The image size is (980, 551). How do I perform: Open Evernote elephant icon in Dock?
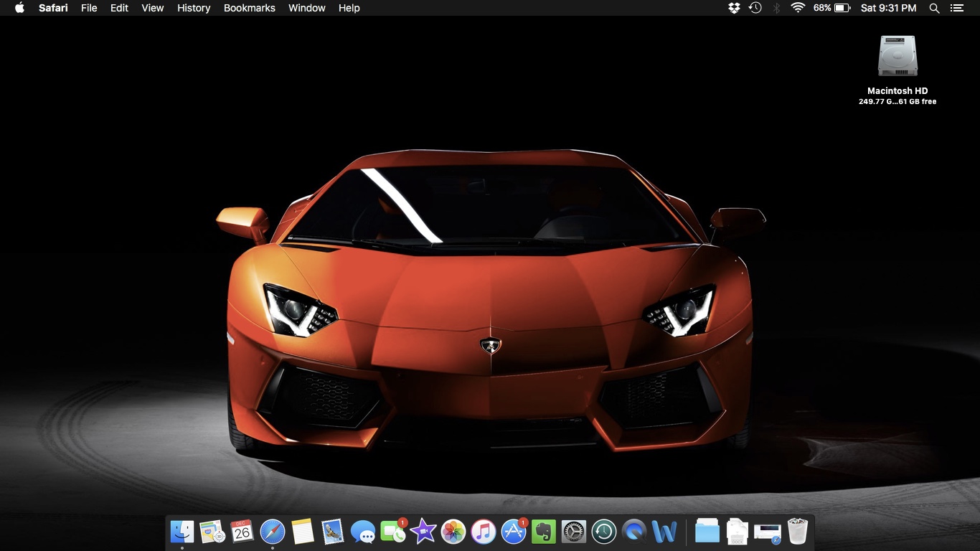click(x=544, y=532)
